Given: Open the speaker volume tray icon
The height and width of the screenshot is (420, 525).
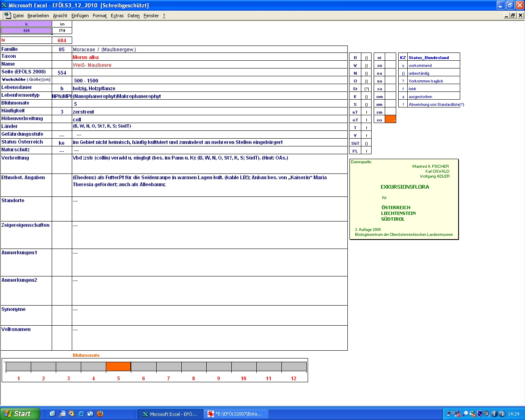Looking at the screenshot, I should click(487, 414).
